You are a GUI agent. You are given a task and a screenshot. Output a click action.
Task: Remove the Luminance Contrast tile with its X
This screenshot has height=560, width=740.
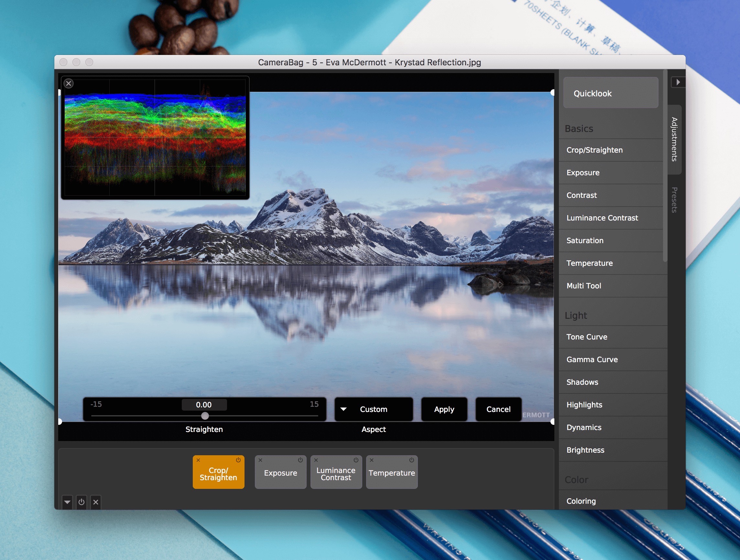(316, 460)
